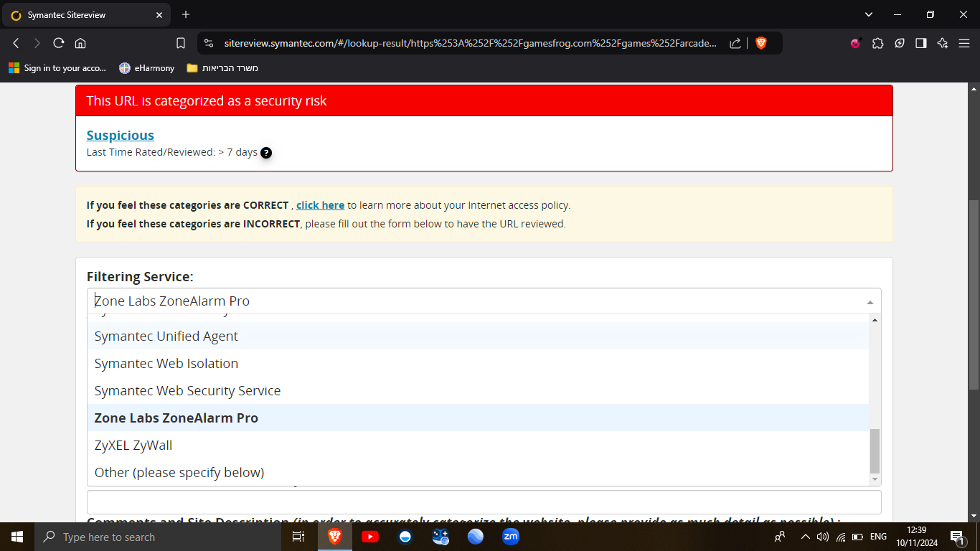Go back to the previous page

pyautogui.click(x=16, y=43)
